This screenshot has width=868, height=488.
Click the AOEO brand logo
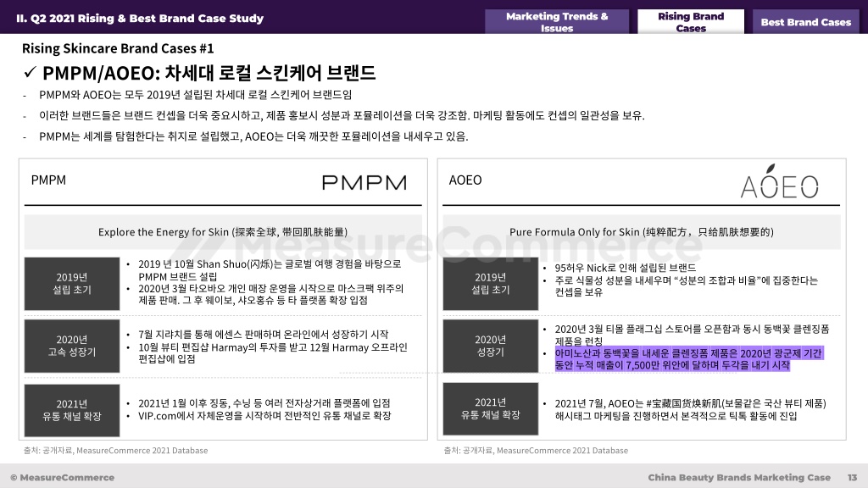coord(780,181)
